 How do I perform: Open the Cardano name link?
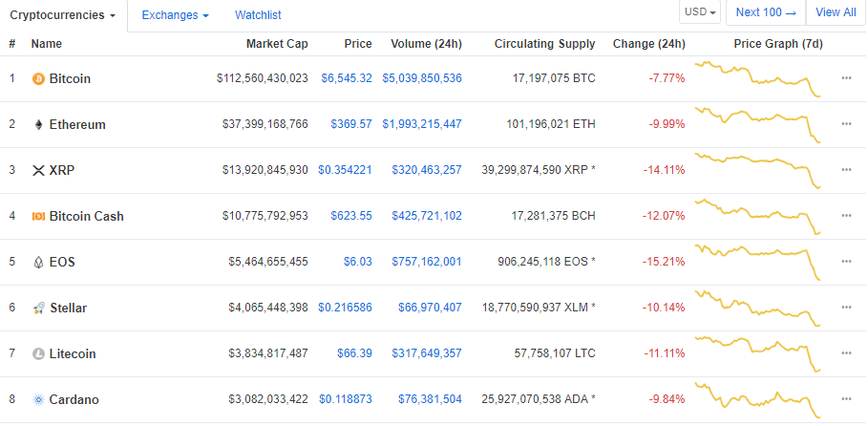click(74, 400)
